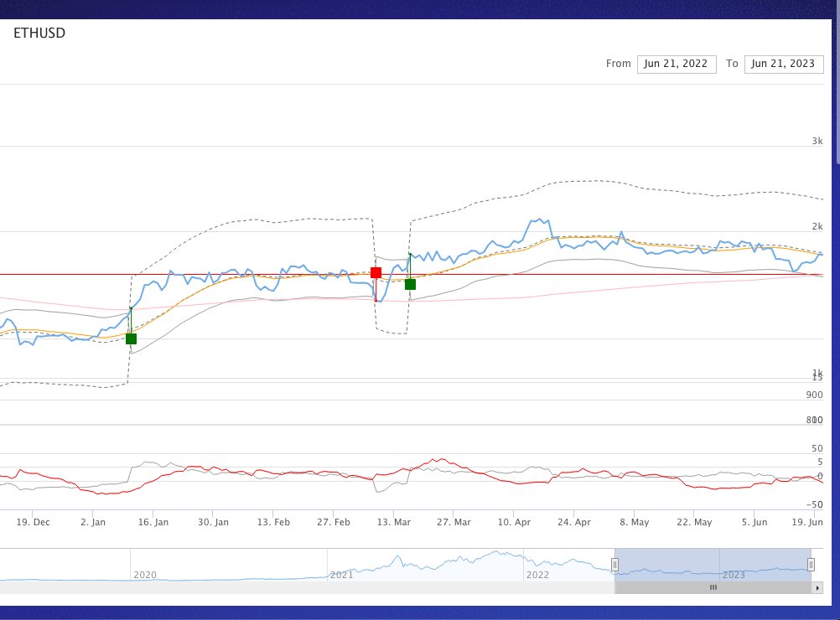Screen dimensions: 840x620
Task: Open the To date picker field
Action: [783, 63]
